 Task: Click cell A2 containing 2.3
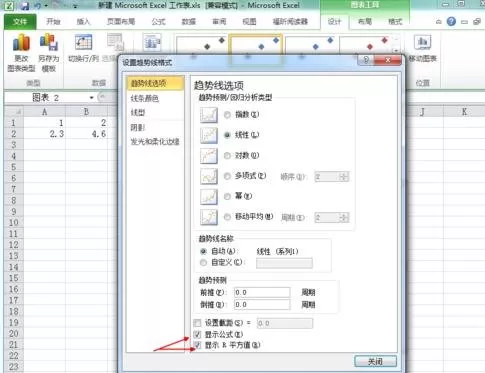coord(45,134)
